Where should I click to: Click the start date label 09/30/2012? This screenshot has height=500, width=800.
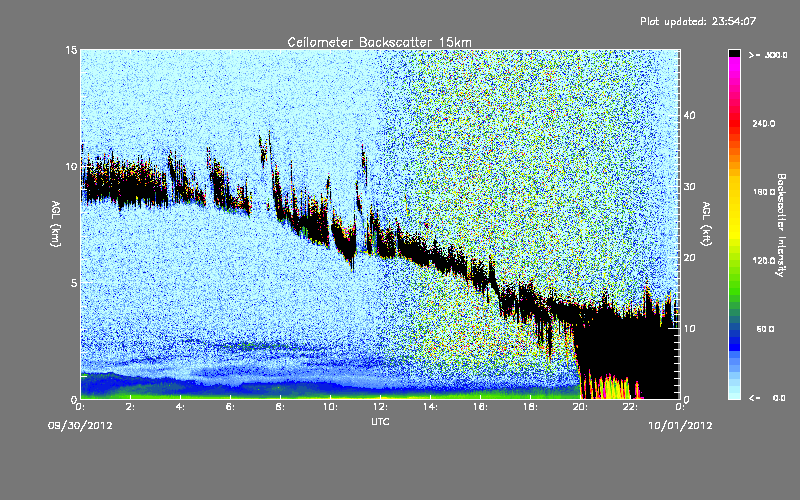(80, 425)
